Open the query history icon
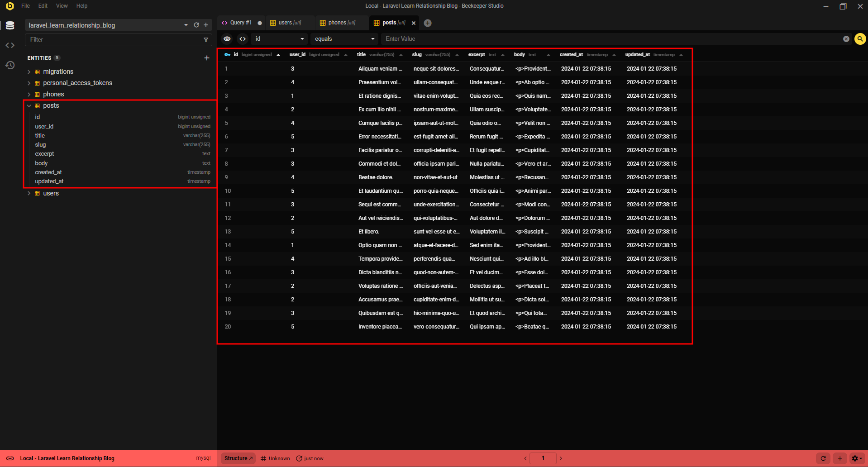 pyautogui.click(x=10, y=65)
